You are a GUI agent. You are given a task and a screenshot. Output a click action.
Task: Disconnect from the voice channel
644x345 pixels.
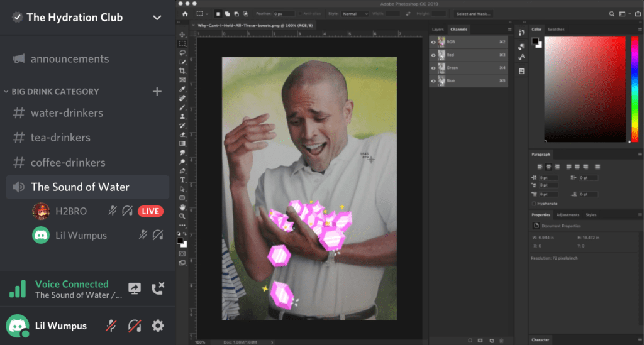click(158, 288)
